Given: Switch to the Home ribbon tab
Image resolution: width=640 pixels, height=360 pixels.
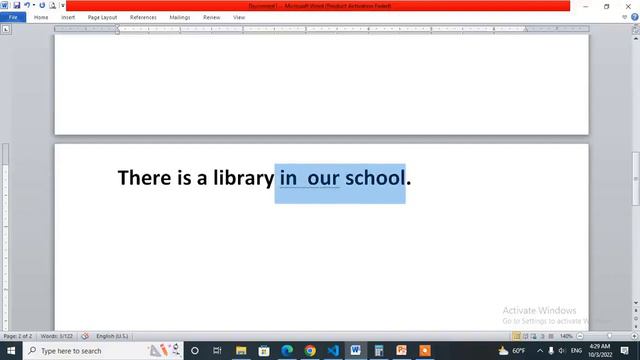Looking at the screenshot, I should pos(41,18).
